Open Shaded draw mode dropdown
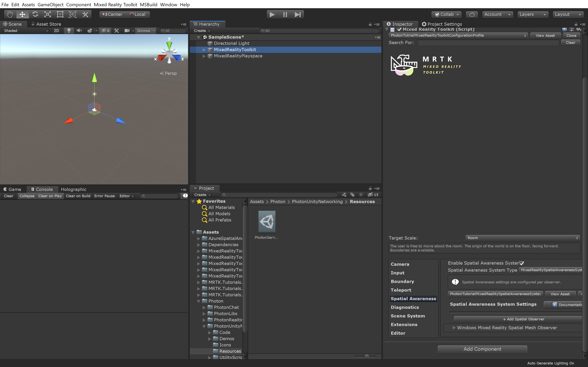This screenshot has height=367, width=588. [26, 31]
